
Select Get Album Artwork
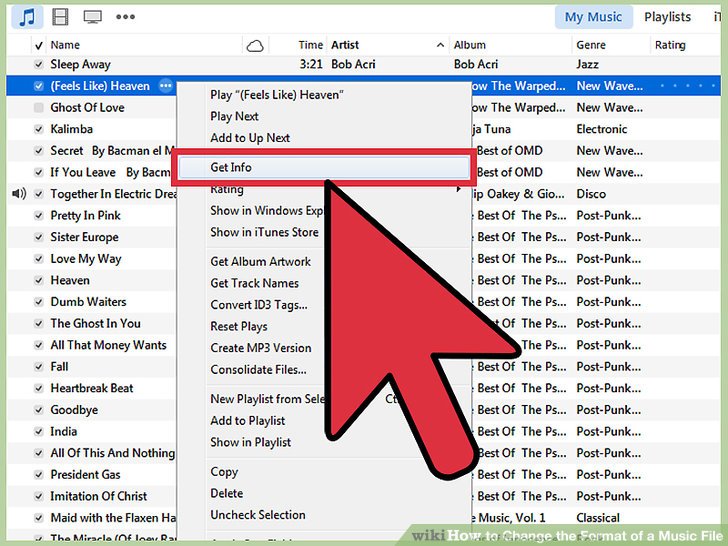pos(260,261)
